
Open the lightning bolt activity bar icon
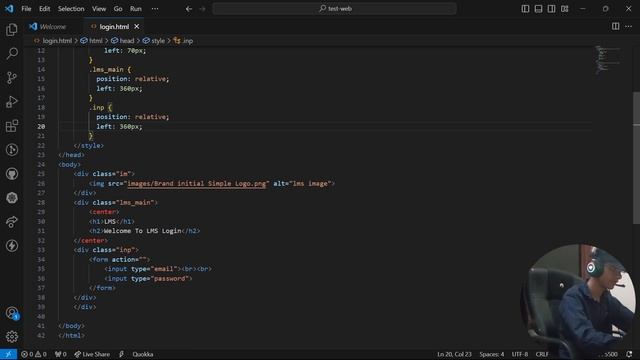12,246
